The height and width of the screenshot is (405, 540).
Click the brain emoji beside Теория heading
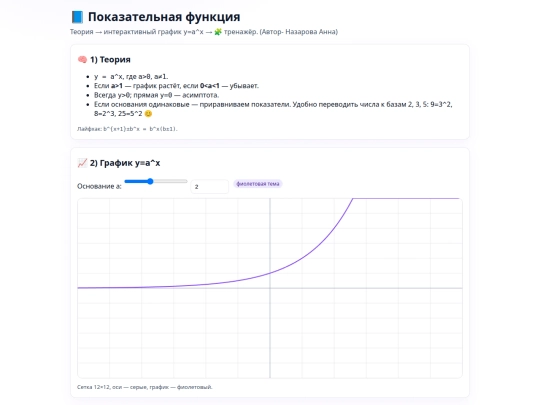click(82, 60)
